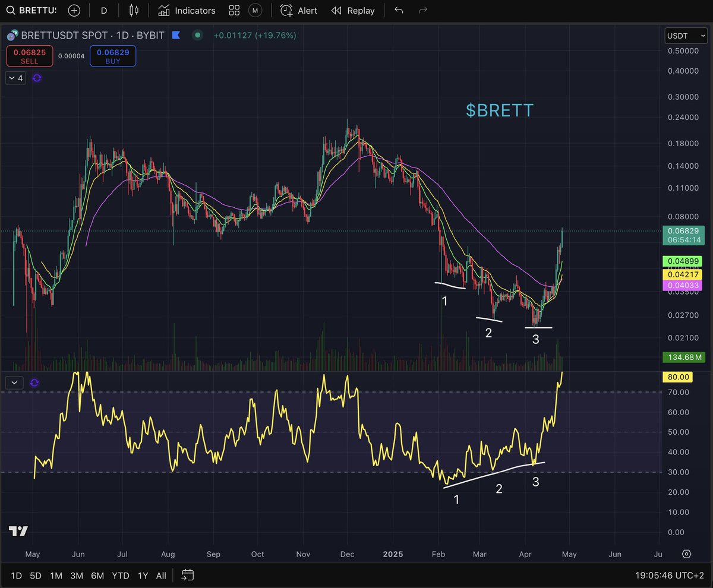Click the compare or add symbol plus icon
Image resolution: width=713 pixels, height=588 pixels.
pyautogui.click(x=74, y=11)
